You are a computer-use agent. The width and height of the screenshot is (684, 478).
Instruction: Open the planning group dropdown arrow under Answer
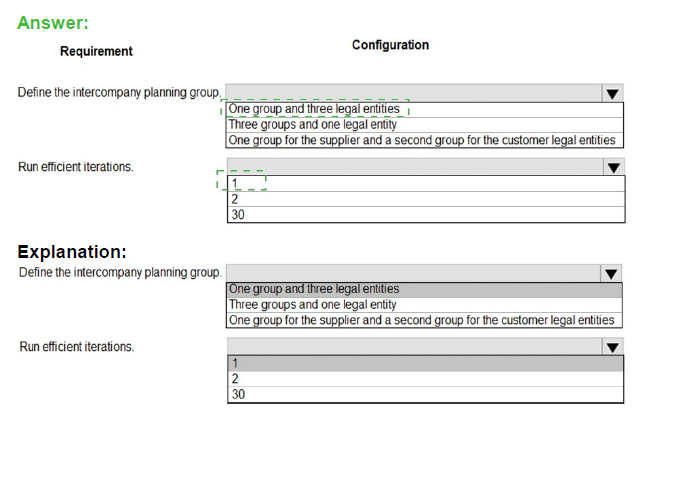coord(612,93)
